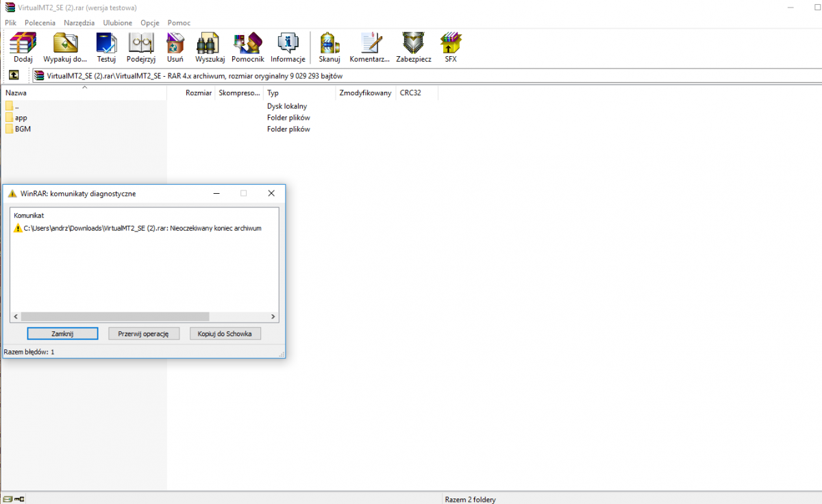Click the "Folder plików" type of the app row
This screenshot has height=504, width=822.
(x=288, y=118)
